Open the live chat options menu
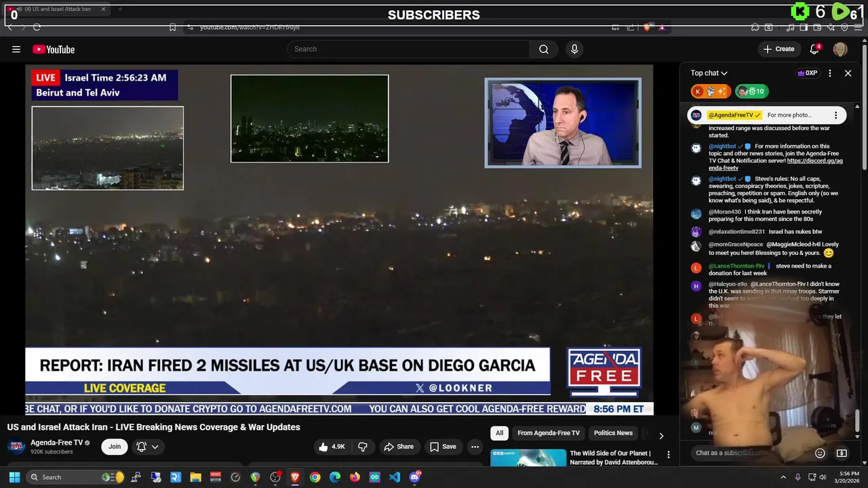 tap(829, 73)
